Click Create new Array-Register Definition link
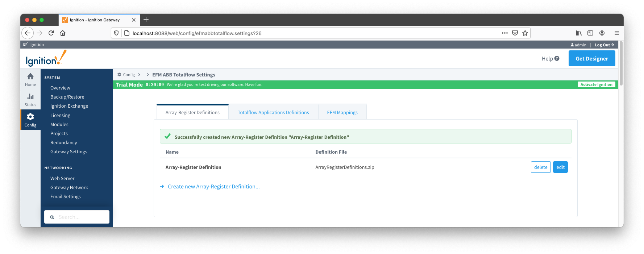 point(213,187)
